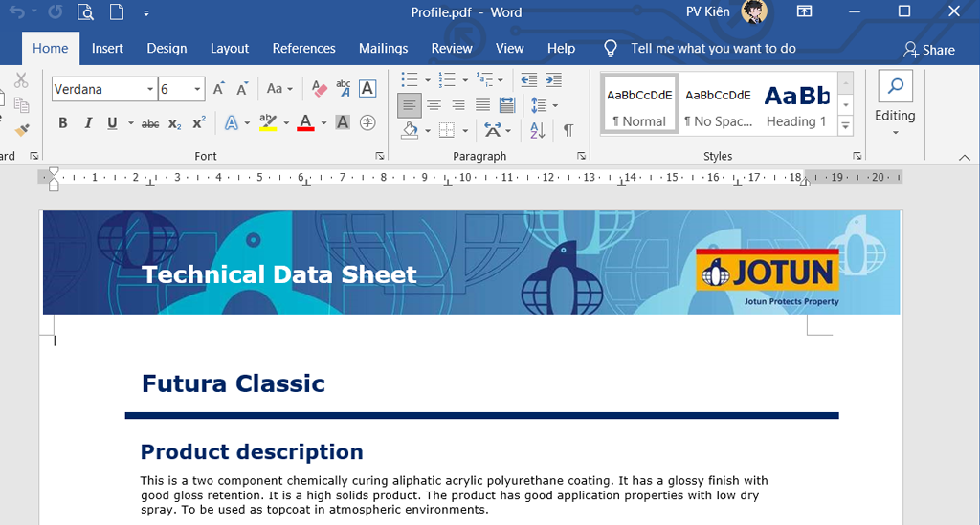Click the Redo icon in quick access toolbar
The image size is (980, 525).
(55, 11)
